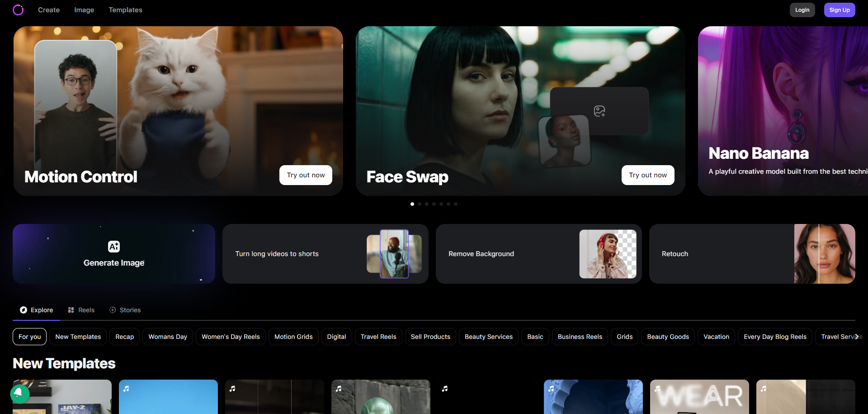
Task: Open the Create menu in navbar
Action: click(49, 10)
